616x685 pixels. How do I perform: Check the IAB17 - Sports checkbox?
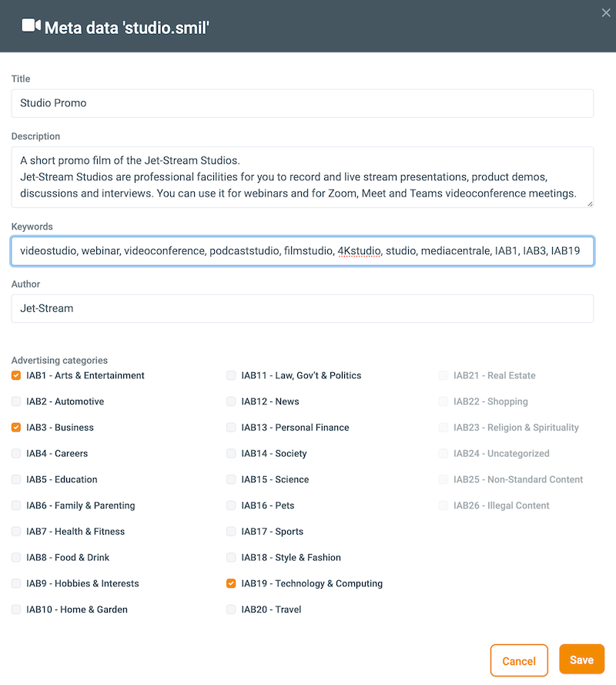pos(231,532)
